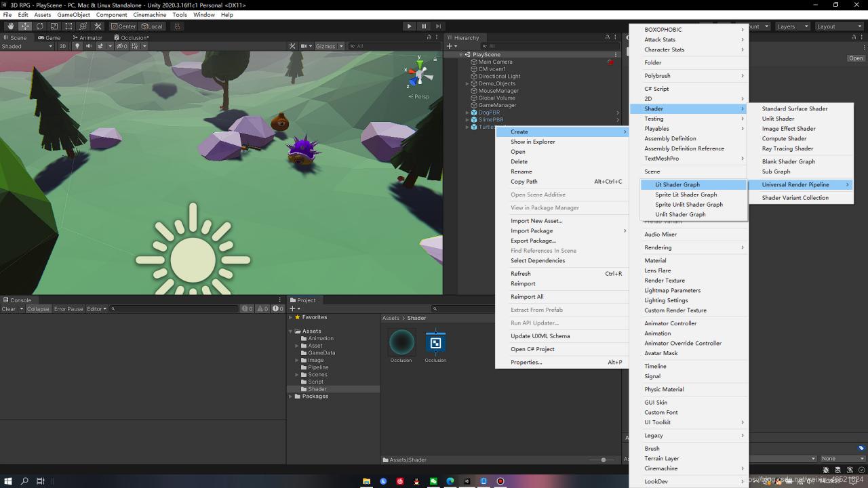The width and height of the screenshot is (868, 488).
Task: Open the Shaded draw mode dropdown
Action: 27,46
